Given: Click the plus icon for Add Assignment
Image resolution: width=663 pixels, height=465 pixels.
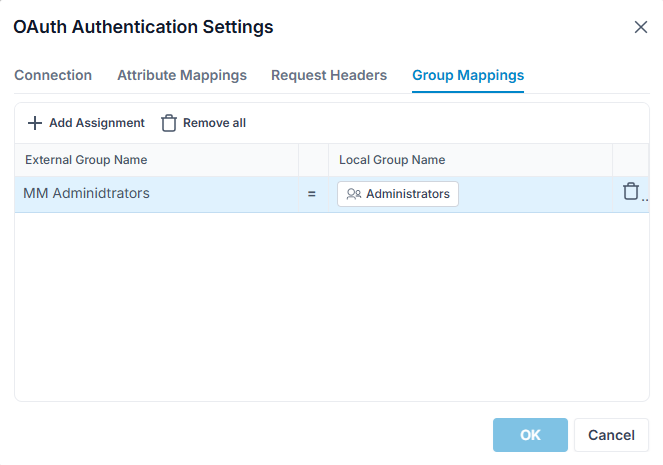Looking at the screenshot, I should 35,123.
